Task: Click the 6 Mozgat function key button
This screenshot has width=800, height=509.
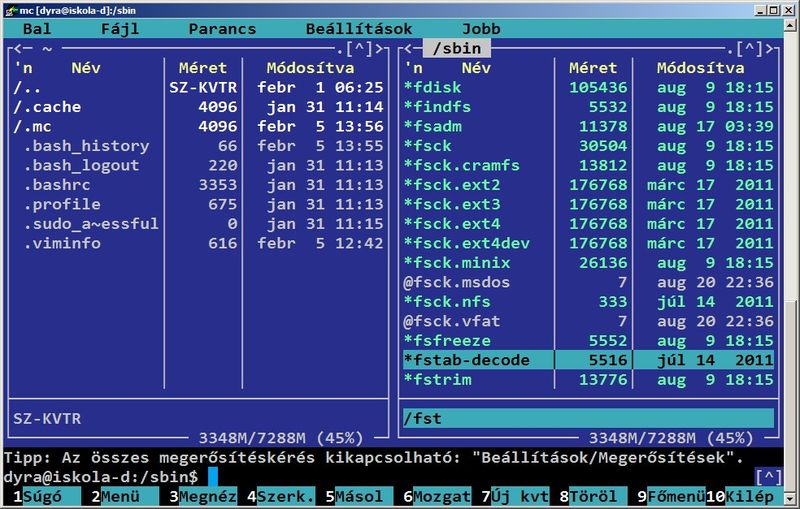Action: click(437, 496)
